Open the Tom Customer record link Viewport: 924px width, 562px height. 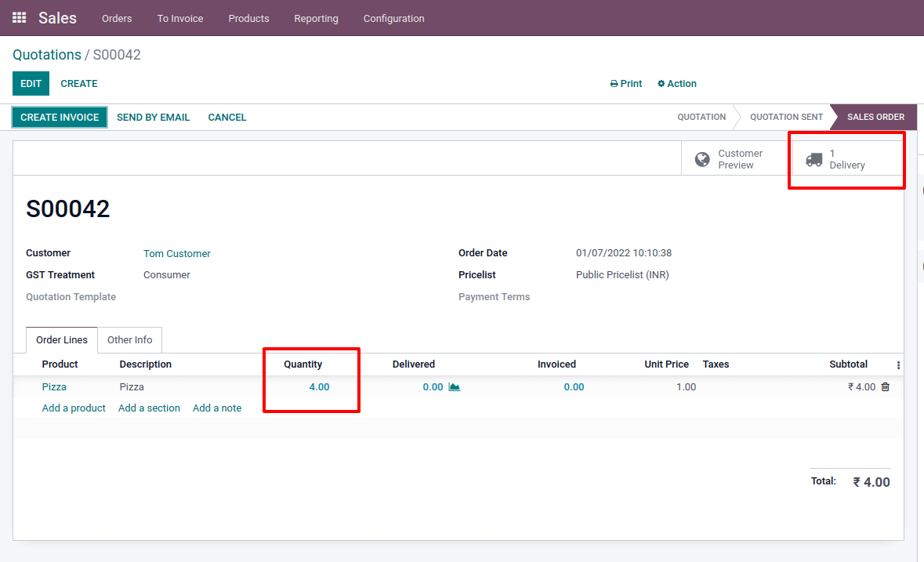click(x=177, y=253)
